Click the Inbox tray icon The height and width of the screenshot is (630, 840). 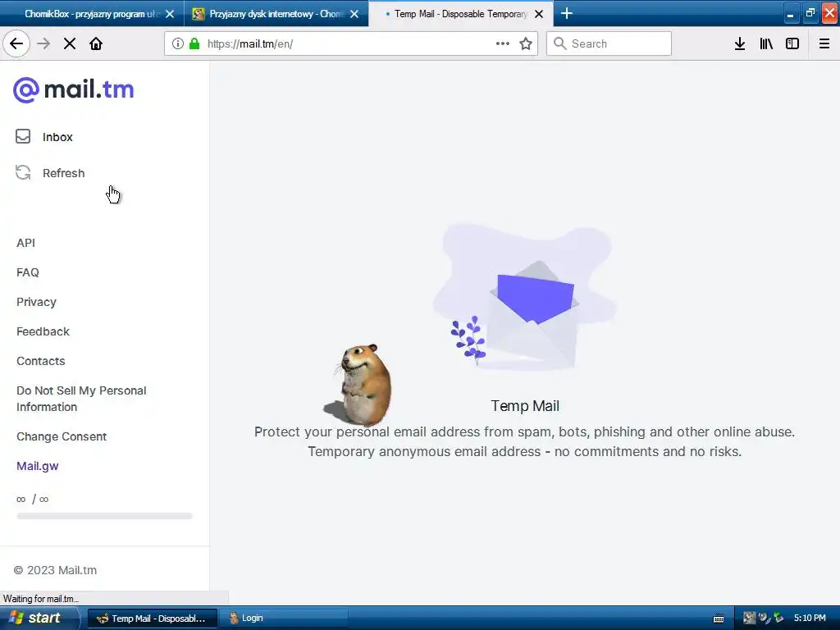coord(23,137)
